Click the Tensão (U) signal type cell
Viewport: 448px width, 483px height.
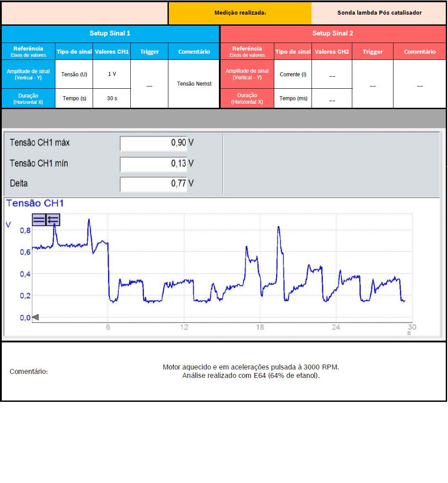[x=74, y=74]
